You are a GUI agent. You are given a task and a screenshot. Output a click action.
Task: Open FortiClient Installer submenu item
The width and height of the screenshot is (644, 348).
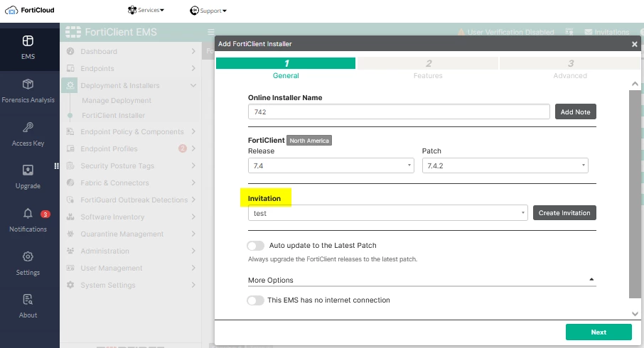coord(113,115)
